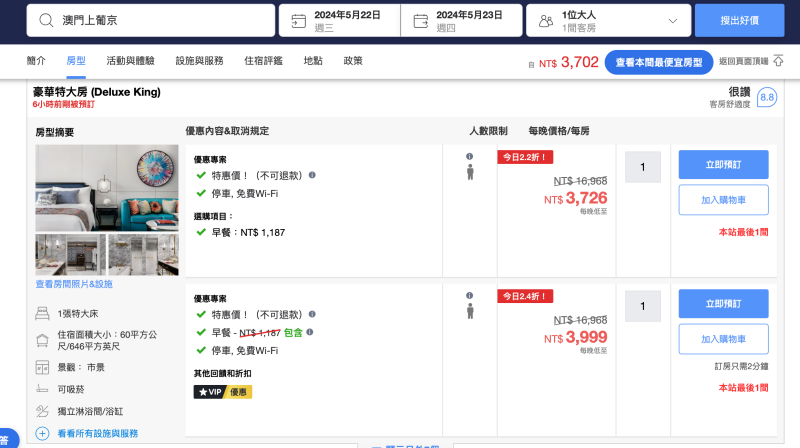Screen dimensions: 800x448
Task: Click plus icon for 看看所有設施與服務
Action: click(42, 433)
